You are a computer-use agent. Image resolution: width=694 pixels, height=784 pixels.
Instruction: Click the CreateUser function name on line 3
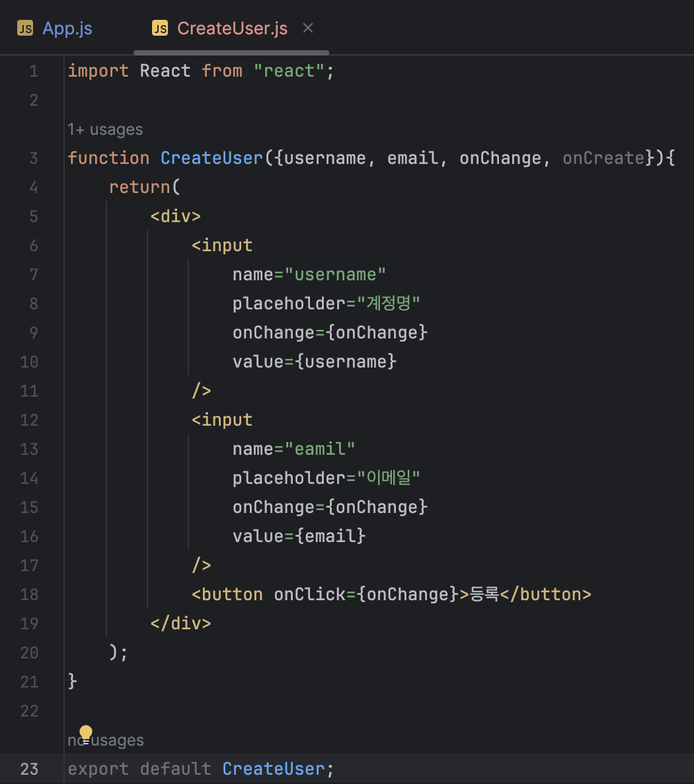click(x=212, y=159)
